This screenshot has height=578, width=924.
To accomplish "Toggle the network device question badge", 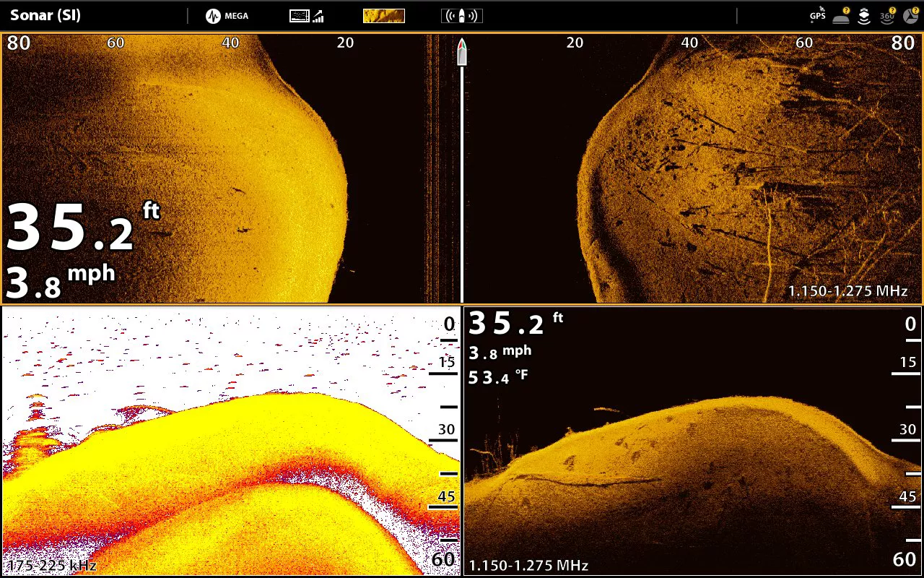I will pos(846,10).
